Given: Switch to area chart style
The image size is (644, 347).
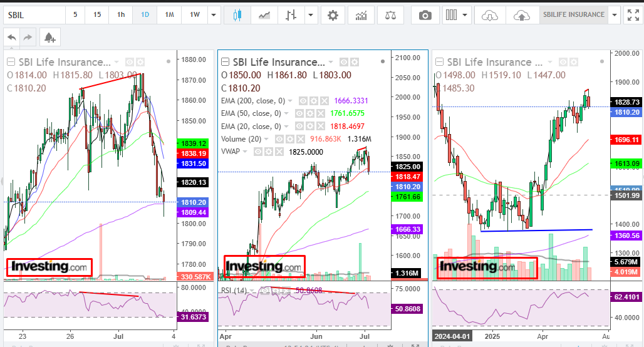Looking at the screenshot, I should click(x=264, y=15).
